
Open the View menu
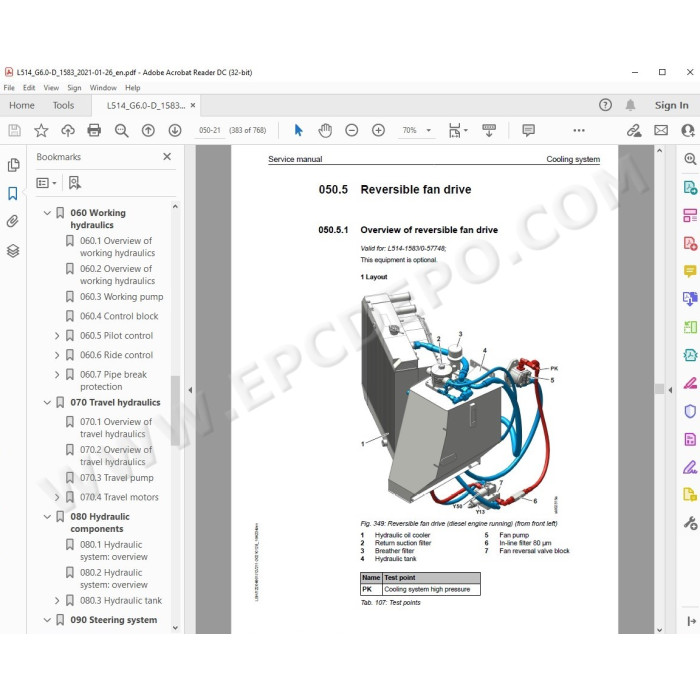(51, 88)
